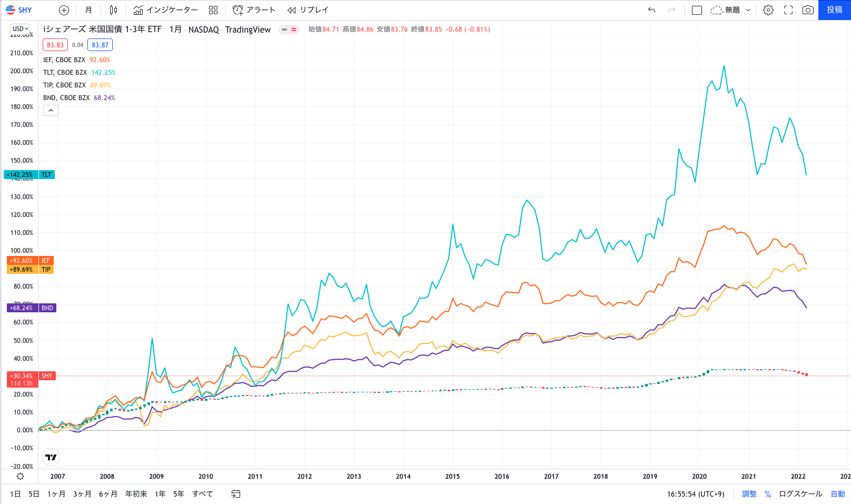Image resolution: width=851 pixels, height=504 pixels.
Task: Open the USD currency selector
Action: pos(21,29)
